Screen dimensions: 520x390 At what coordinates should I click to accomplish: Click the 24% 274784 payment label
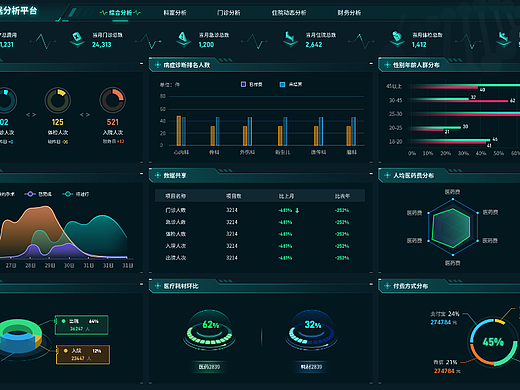[x=445, y=318]
